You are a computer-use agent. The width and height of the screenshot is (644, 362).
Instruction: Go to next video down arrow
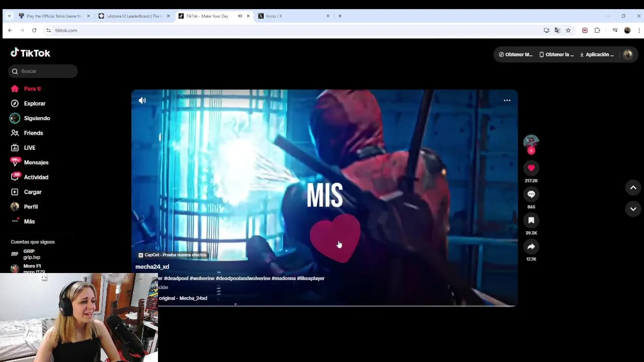click(633, 209)
